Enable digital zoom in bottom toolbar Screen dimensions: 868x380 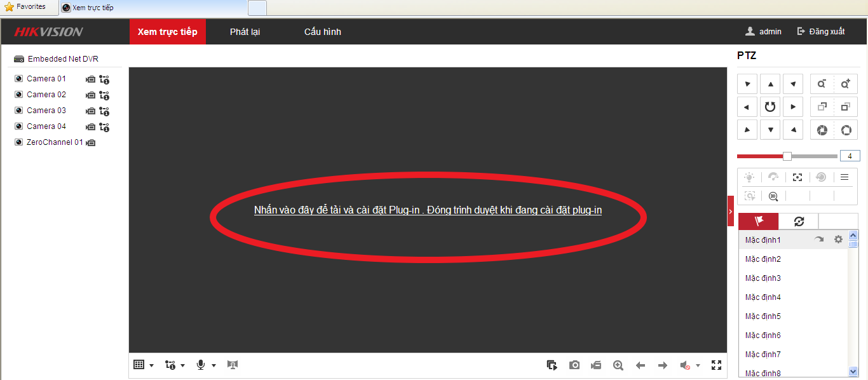tap(618, 365)
